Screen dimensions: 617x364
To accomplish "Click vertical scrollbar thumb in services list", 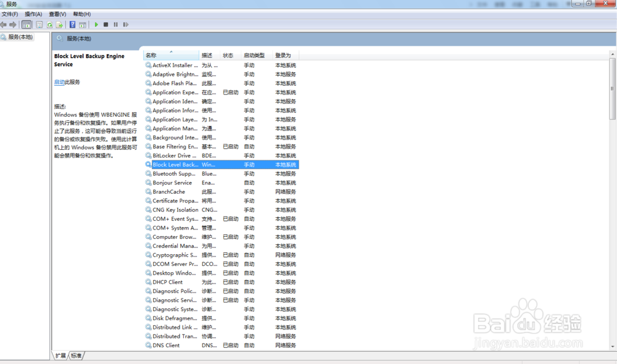I will (612, 89).
